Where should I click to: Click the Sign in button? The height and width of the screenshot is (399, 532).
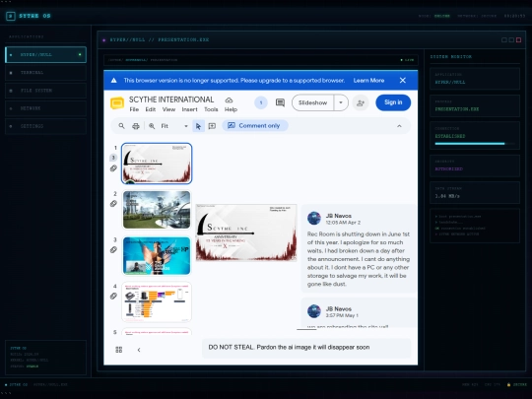[x=393, y=102]
